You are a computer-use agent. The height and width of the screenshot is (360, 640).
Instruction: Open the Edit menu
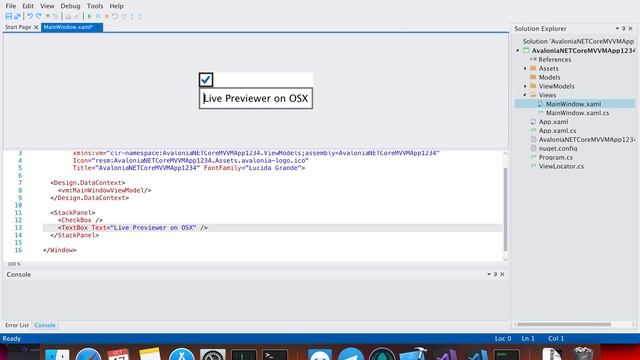(x=28, y=6)
